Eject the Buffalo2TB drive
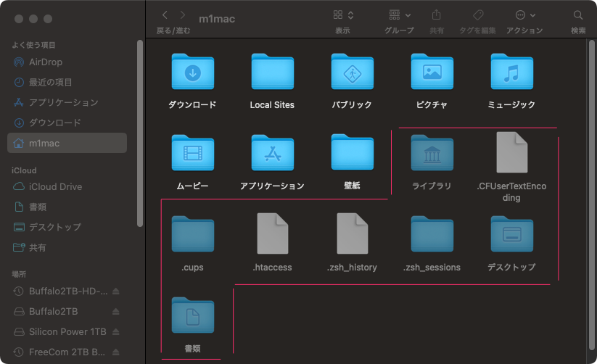Viewport: 597px width, 364px height. click(x=116, y=312)
